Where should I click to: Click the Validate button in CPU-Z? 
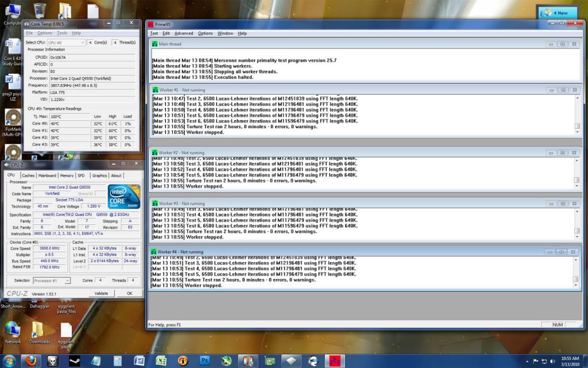click(102, 293)
